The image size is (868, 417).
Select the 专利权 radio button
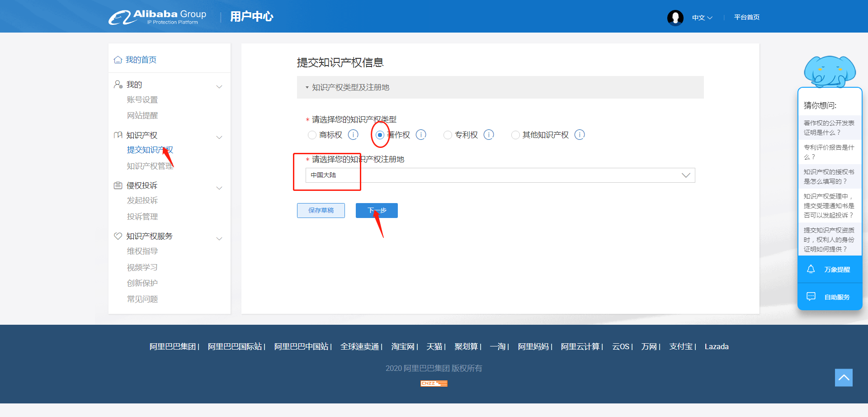(448, 135)
